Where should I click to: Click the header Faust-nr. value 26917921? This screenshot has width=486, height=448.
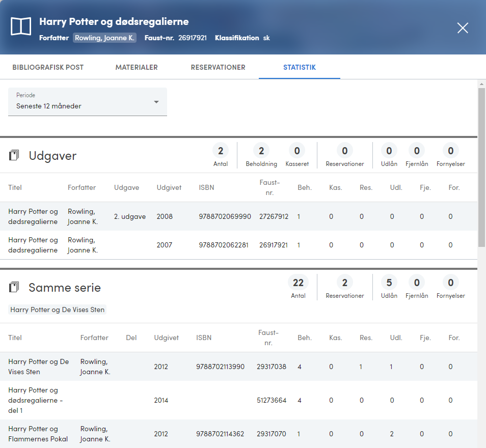click(x=193, y=38)
